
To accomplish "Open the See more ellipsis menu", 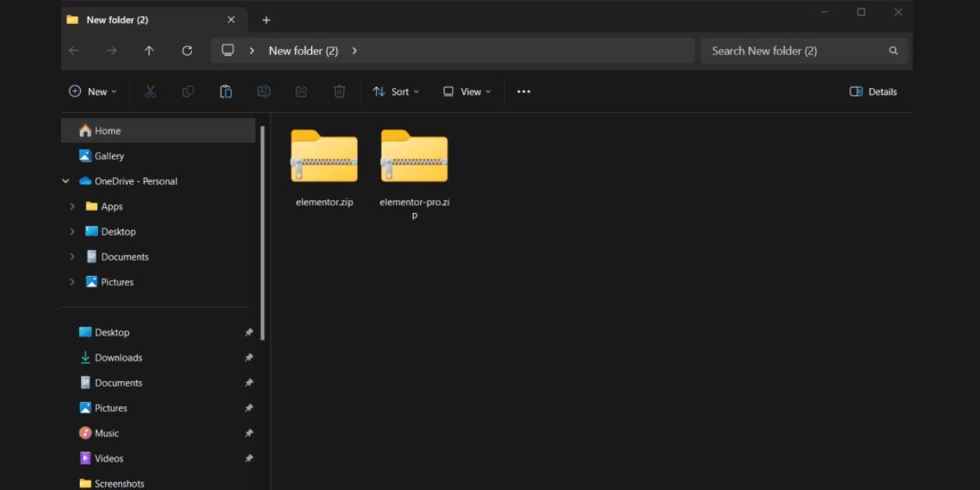I will [x=523, y=92].
